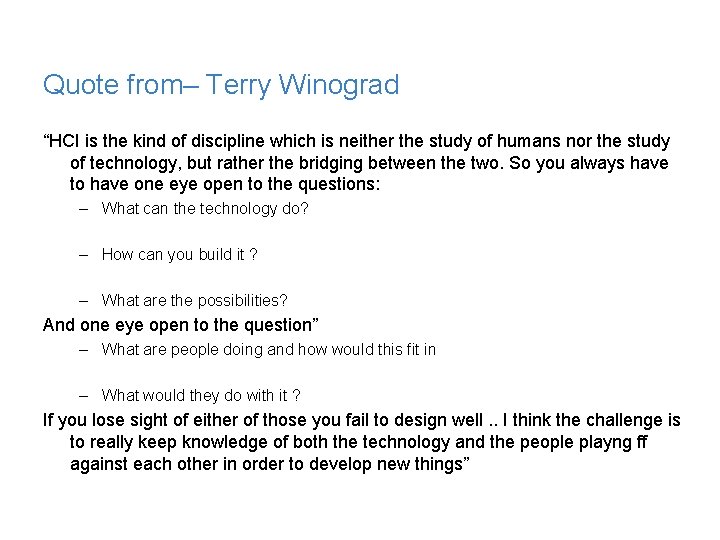Click the dash before 'What would they do with it ?'
The height and width of the screenshot is (540, 720).
coord(86,396)
